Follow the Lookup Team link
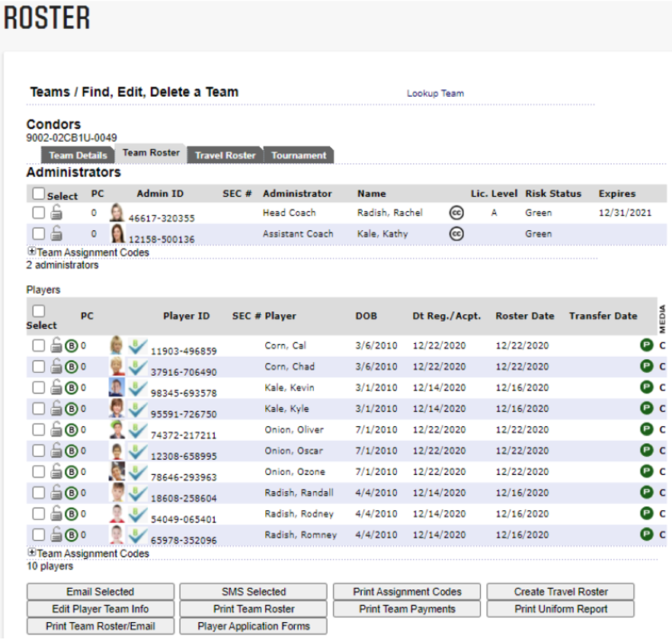This screenshot has width=672, height=642. click(435, 93)
